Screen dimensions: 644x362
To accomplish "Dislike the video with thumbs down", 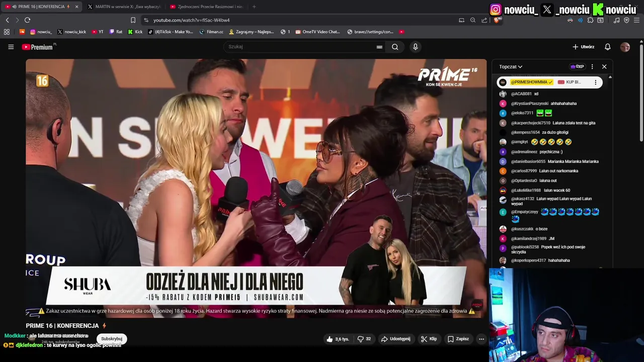I will click(x=364, y=339).
